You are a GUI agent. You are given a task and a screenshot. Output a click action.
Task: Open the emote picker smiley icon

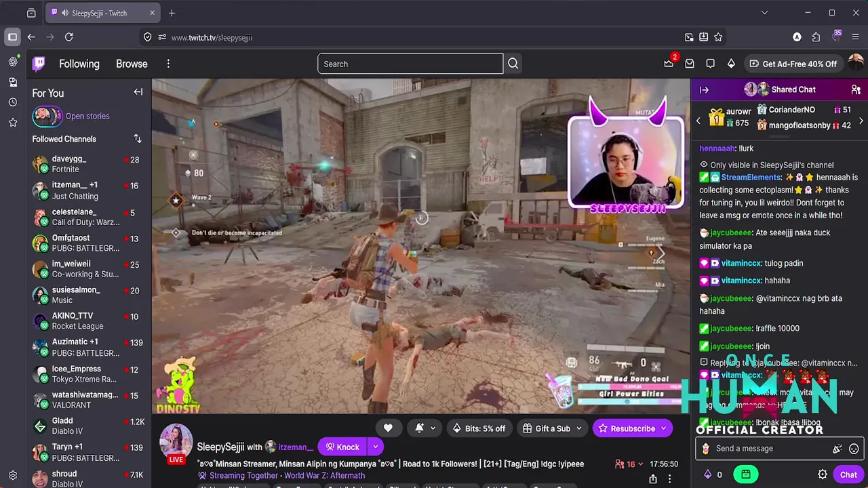(x=854, y=449)
